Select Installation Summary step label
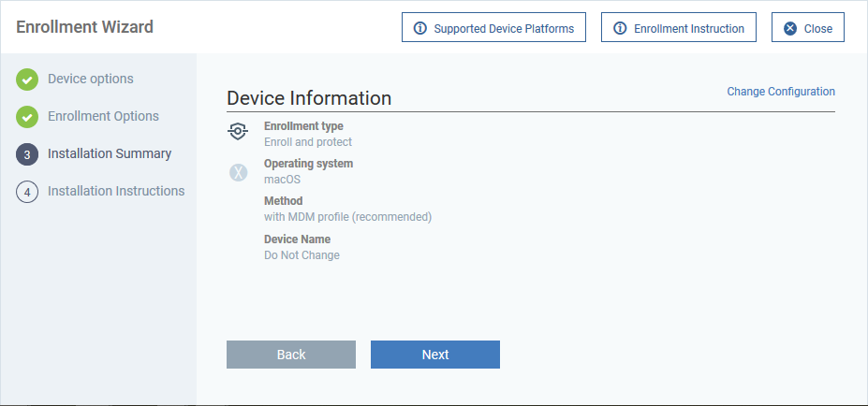 [x=109, y=153]
